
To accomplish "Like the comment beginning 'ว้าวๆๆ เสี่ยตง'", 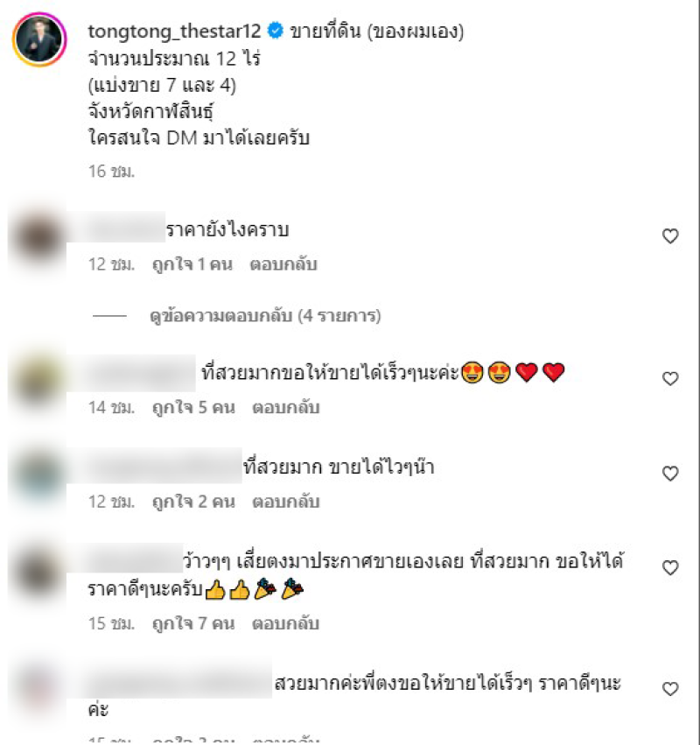I will pyautogui.click(x=670, y=568).
